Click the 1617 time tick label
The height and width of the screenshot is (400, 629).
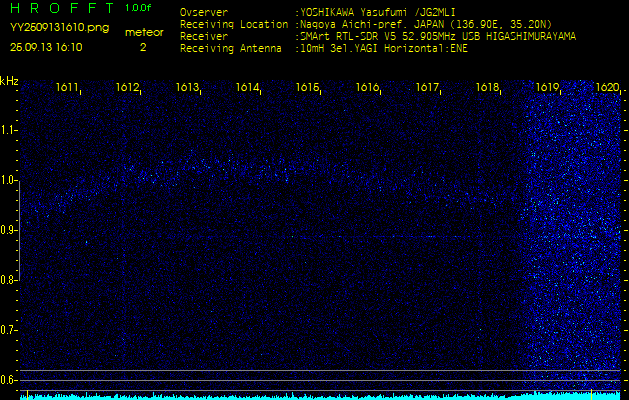pyautogui.click(x=427, y=88)
